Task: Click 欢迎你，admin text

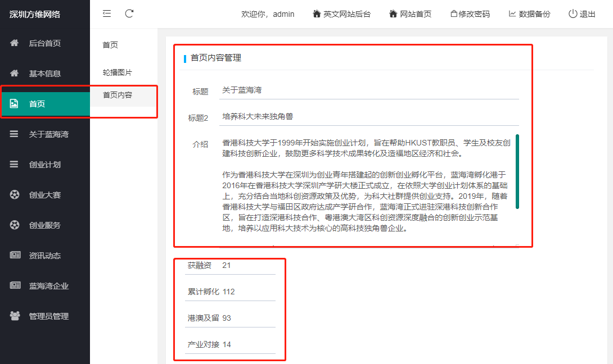Action: click(268, 14)
